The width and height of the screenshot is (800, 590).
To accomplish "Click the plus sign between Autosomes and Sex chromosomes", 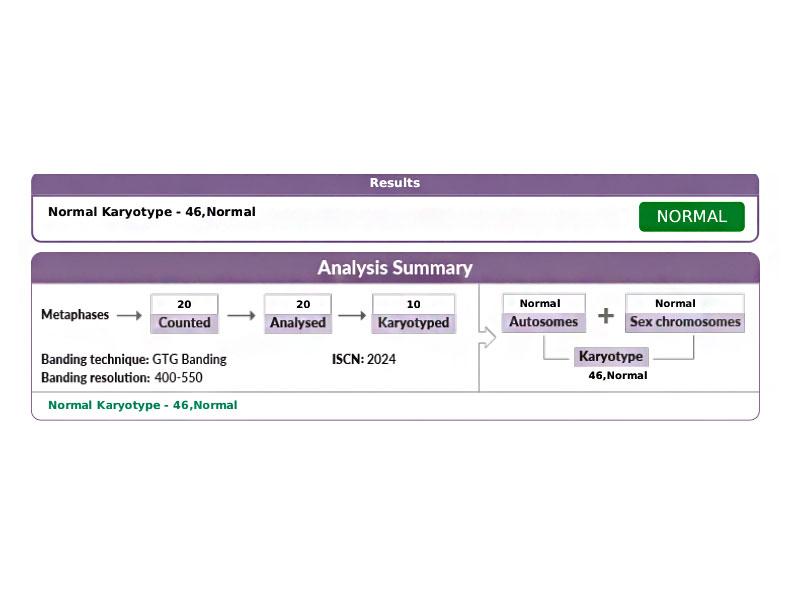I will coord(606,316).
